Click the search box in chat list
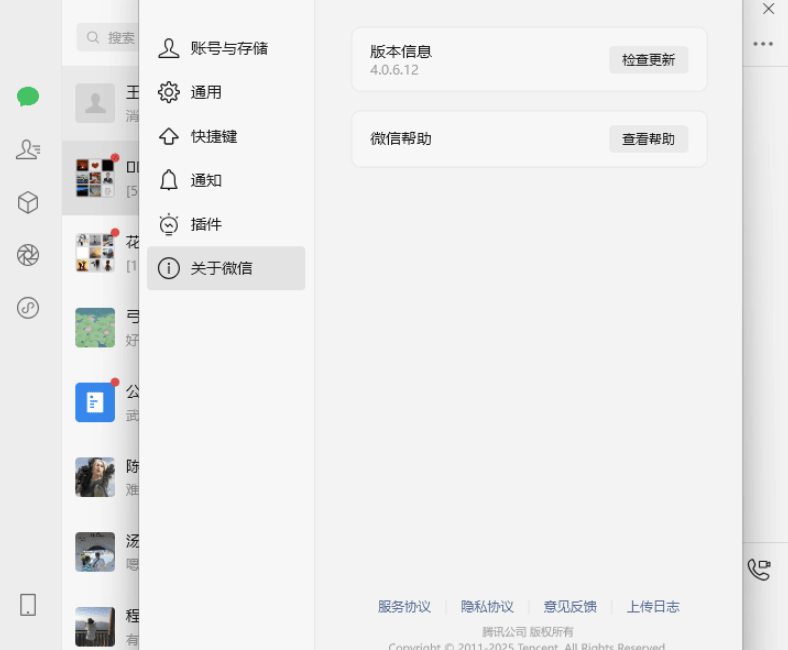 108,38
